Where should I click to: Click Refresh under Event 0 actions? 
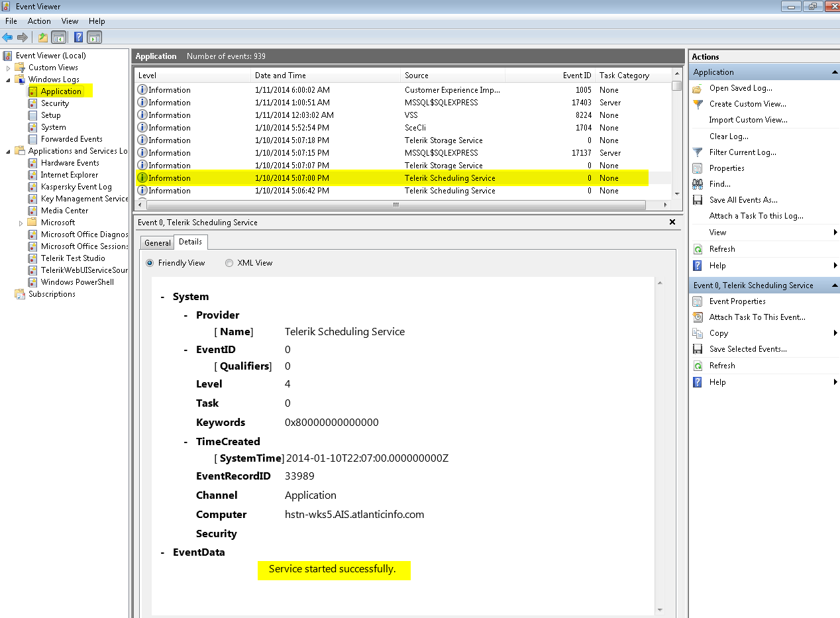[722, 366]
